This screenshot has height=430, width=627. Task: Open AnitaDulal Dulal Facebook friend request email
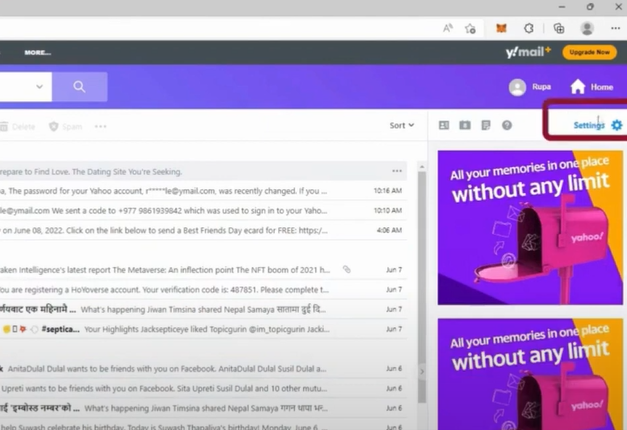pos(204,369)
